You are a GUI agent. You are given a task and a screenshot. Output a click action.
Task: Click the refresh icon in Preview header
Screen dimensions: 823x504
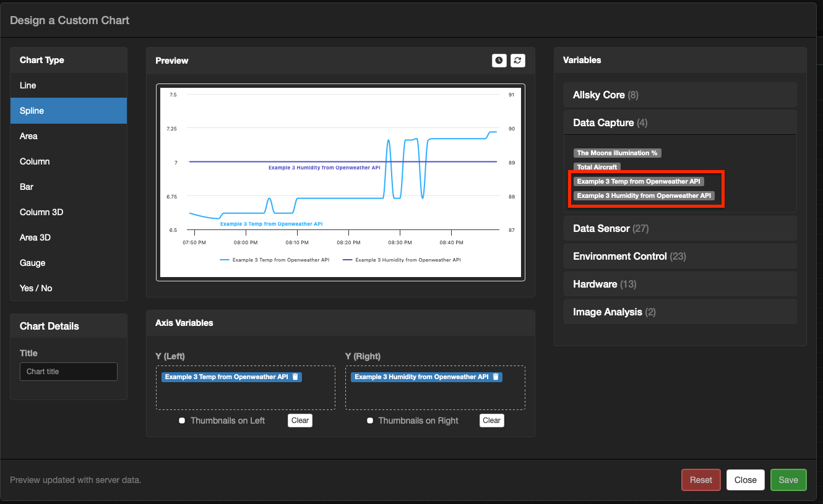coord(518,61)
